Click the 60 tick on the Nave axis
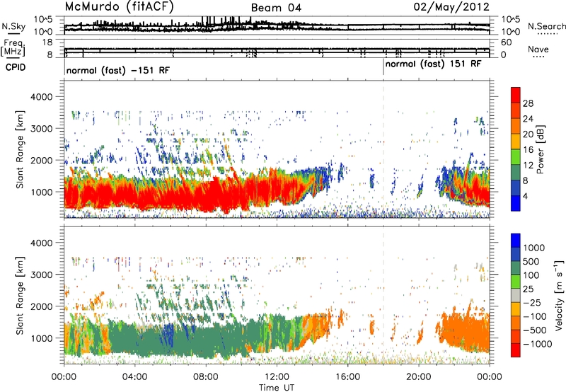Screen dimensions: 566x392 pyautogui.click(x=506, y=42)
